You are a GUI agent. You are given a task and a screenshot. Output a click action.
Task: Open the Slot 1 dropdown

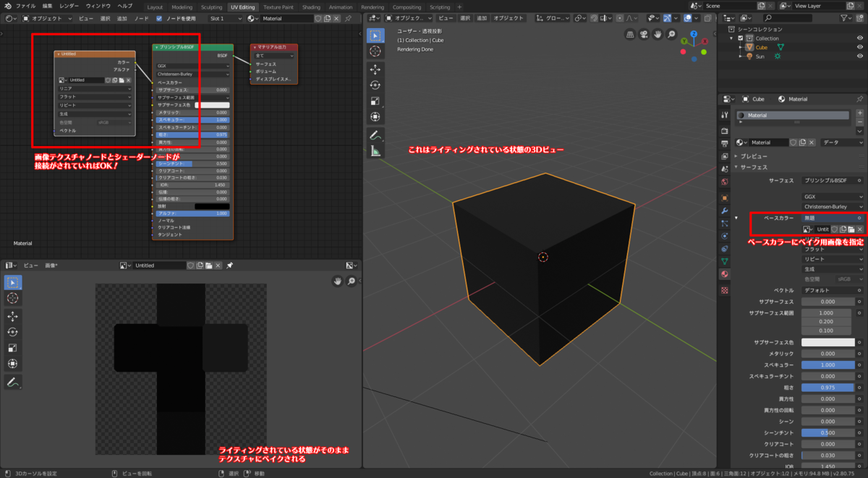pyautogui.click(x=226, y=18)
